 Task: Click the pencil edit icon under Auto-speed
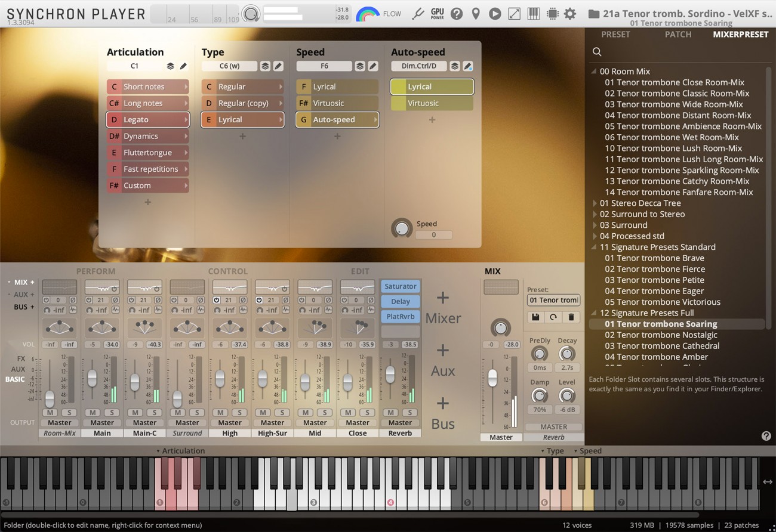pyautogui.click(x=468, y=66)
